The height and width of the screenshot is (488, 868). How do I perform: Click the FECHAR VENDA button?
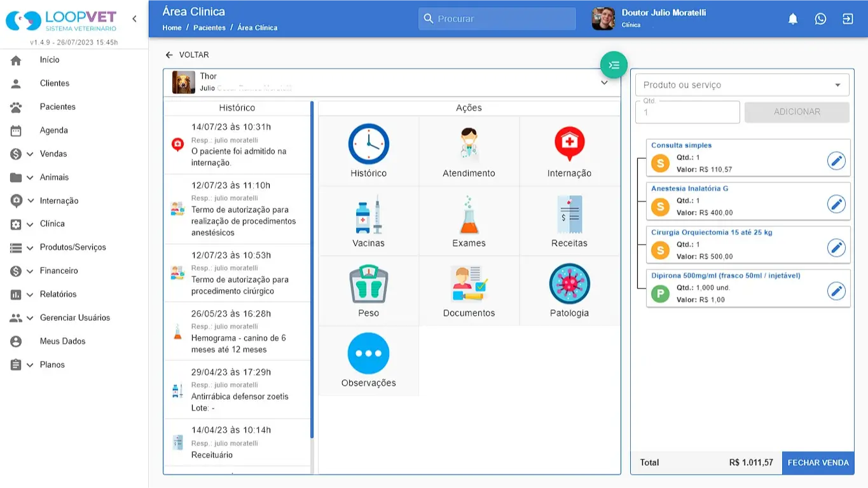818,463
